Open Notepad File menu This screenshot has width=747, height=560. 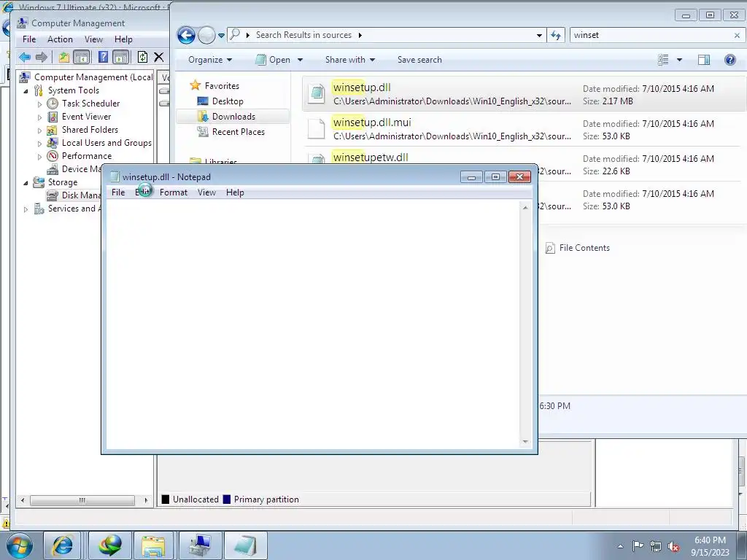coord(118,192)
